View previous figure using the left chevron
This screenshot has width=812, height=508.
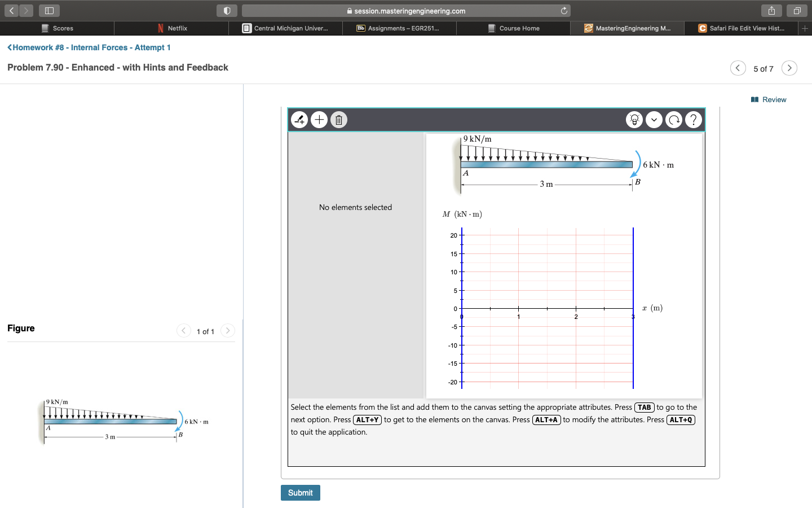pos(184,331)
